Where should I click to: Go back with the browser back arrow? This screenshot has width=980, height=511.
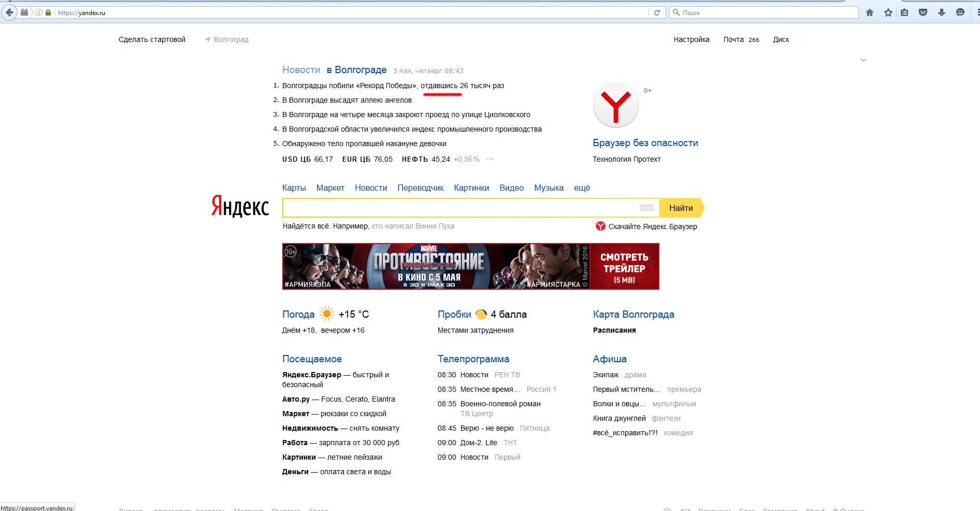coord(9,12)
